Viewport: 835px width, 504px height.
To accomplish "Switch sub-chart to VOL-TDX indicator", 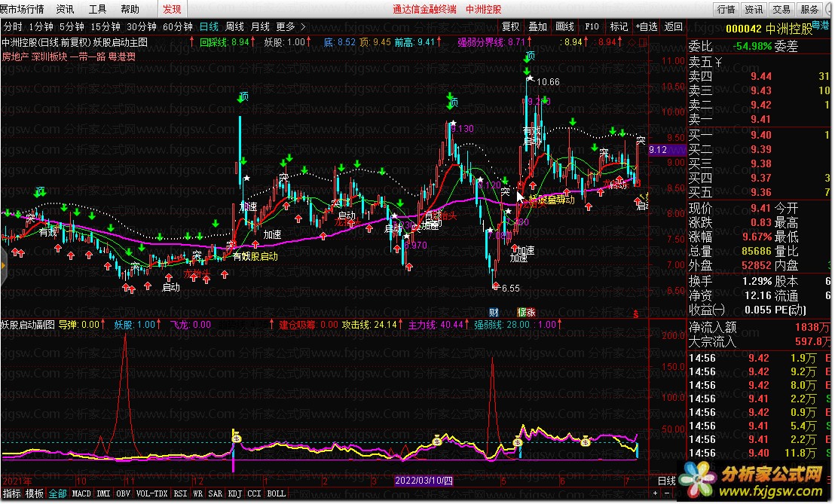I will (x=151, y=494).
